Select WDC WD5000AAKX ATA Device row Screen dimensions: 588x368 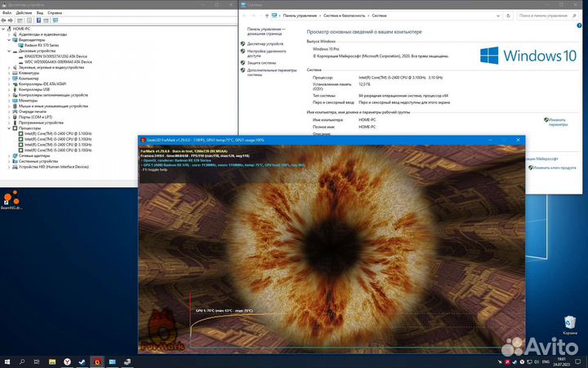click(58, 62)
